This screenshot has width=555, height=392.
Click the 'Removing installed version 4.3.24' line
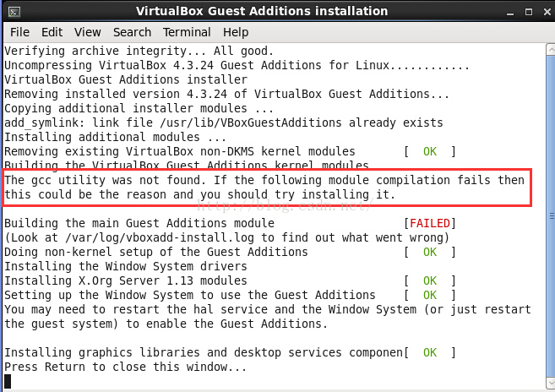coord(226,94)
